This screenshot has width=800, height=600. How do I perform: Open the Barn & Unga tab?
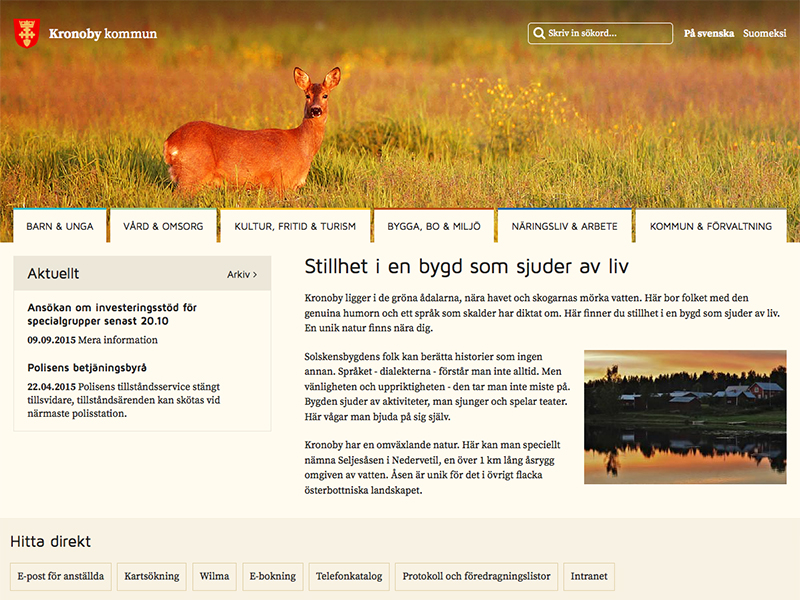pyautogui.click(x=60, y=226)
